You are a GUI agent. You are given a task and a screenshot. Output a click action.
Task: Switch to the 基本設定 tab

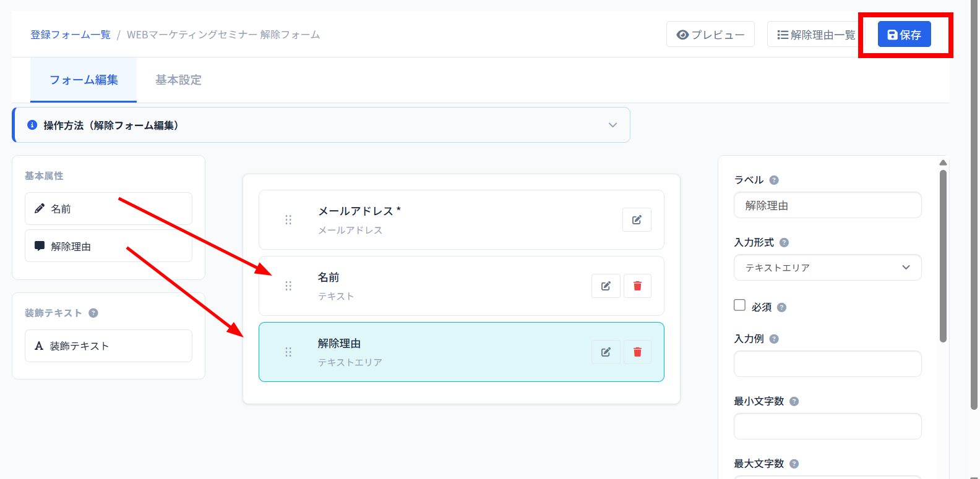(178, 80)
